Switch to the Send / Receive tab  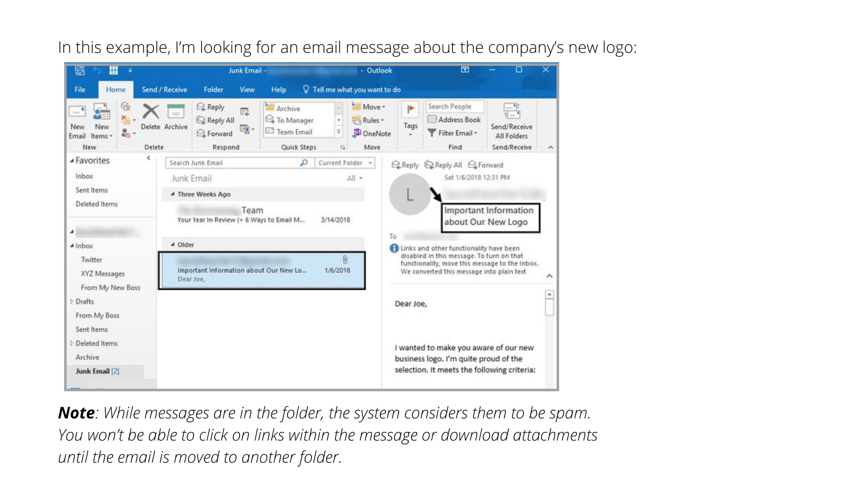tap(164, 89)
